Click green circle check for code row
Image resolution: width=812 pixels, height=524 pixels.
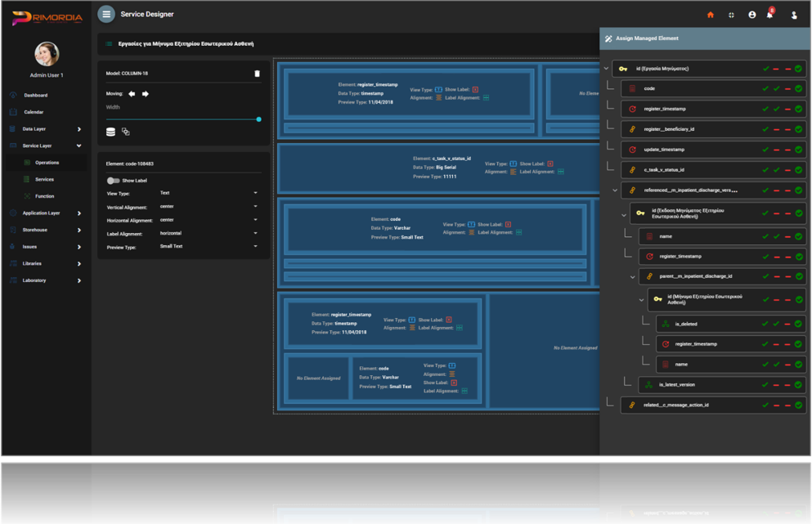pos(798,88)
